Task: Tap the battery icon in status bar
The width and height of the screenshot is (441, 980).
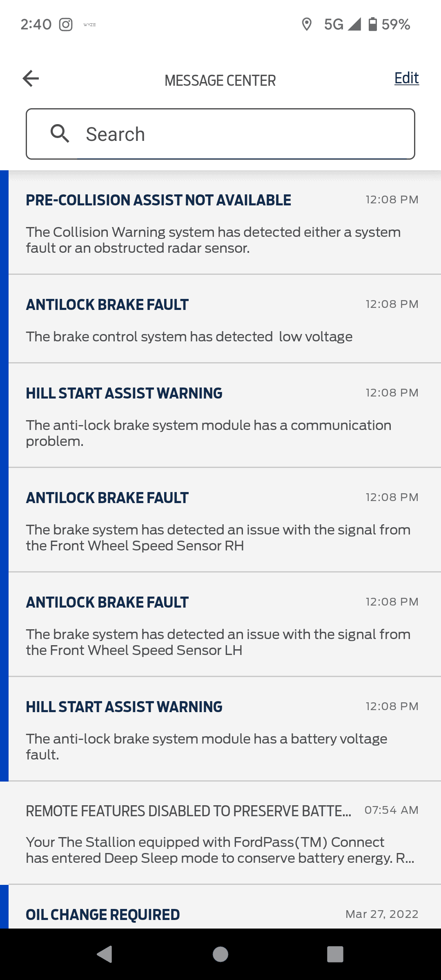Action: pos(372,24)
